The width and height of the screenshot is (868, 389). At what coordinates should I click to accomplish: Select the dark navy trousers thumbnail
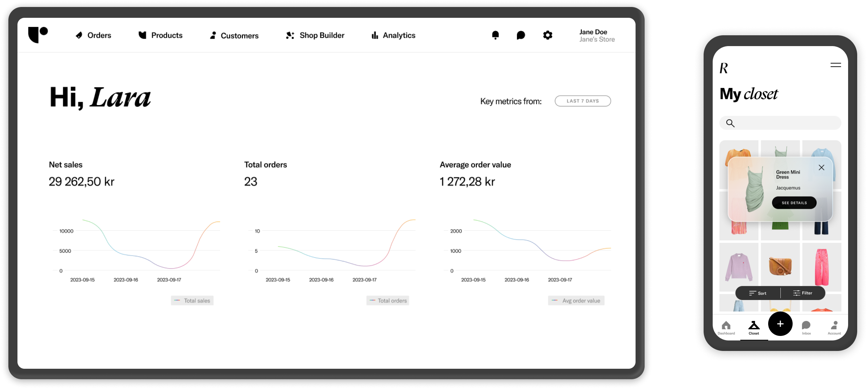click(x=822, y=228)
